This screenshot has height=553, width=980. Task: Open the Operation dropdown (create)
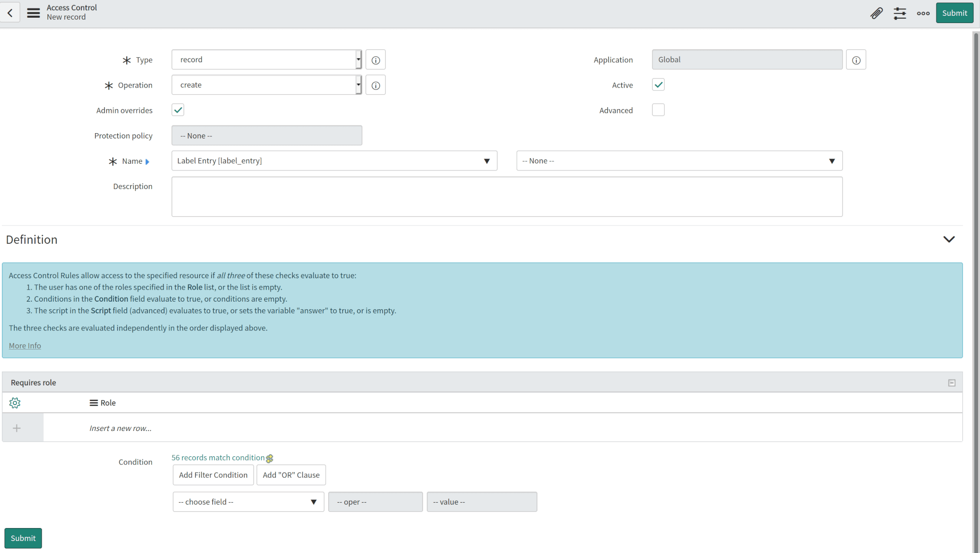(267, 85)
